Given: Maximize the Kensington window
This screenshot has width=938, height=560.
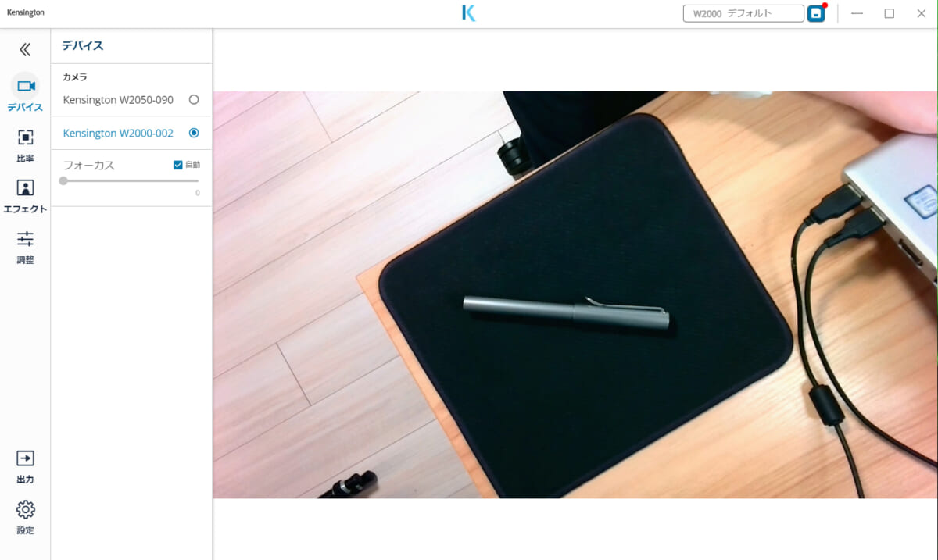Looking at the screenshot, I should click(889, 13).
